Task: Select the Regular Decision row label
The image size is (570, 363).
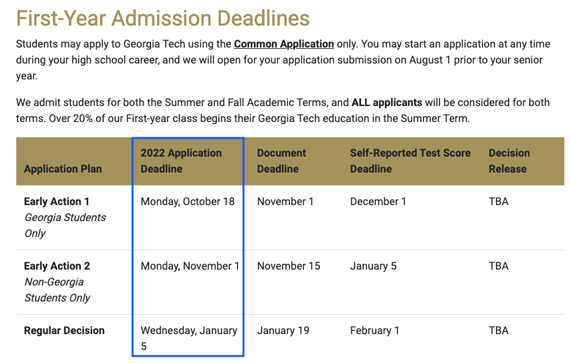Action: point(64,330)
